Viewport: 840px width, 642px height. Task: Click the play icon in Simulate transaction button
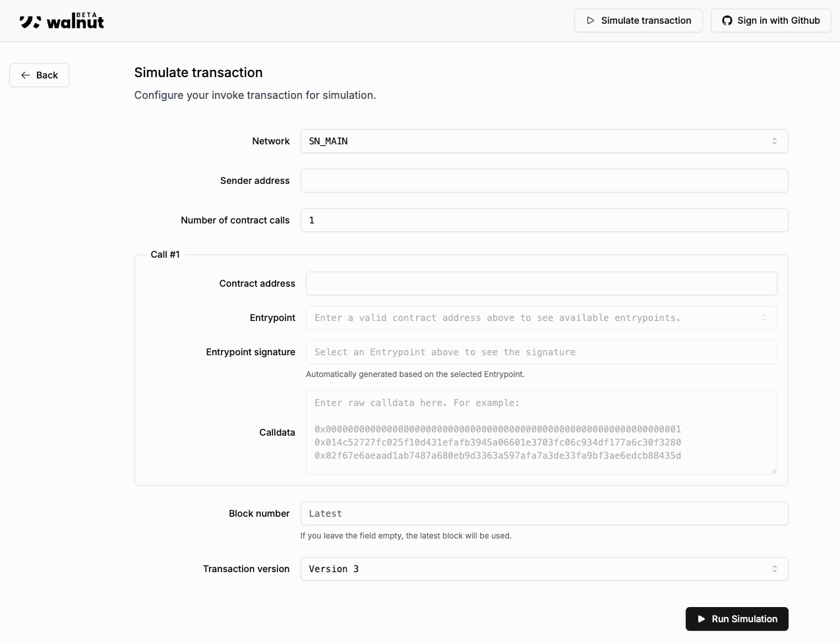coord(591,20)
